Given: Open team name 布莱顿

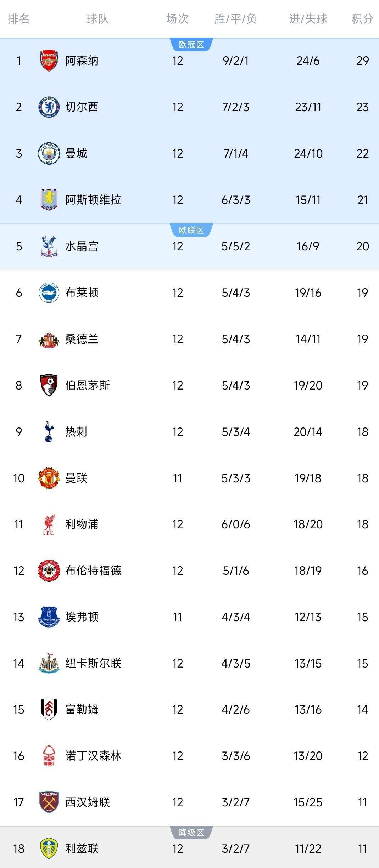Looking at the screenshot, I should [x=82, y=293].
